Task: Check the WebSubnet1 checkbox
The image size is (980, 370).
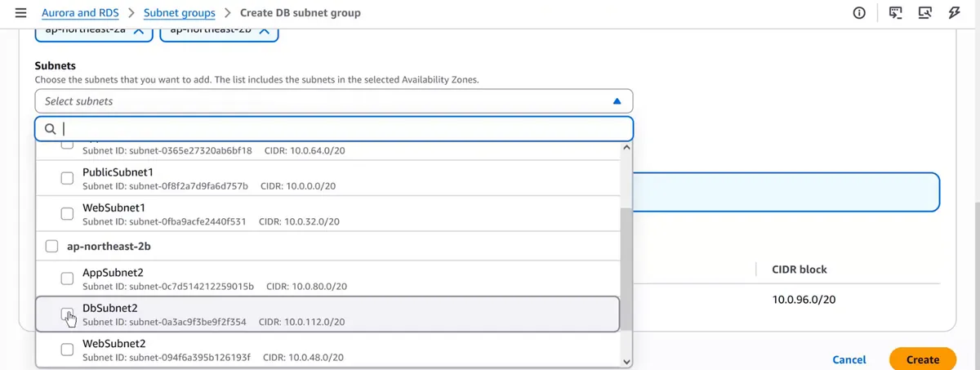Action: pyautogui.click(x=68, y=214)
